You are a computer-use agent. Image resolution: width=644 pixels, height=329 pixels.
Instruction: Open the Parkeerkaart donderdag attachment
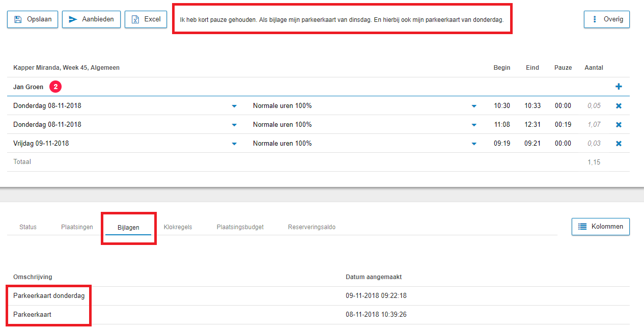click(49, 296)
